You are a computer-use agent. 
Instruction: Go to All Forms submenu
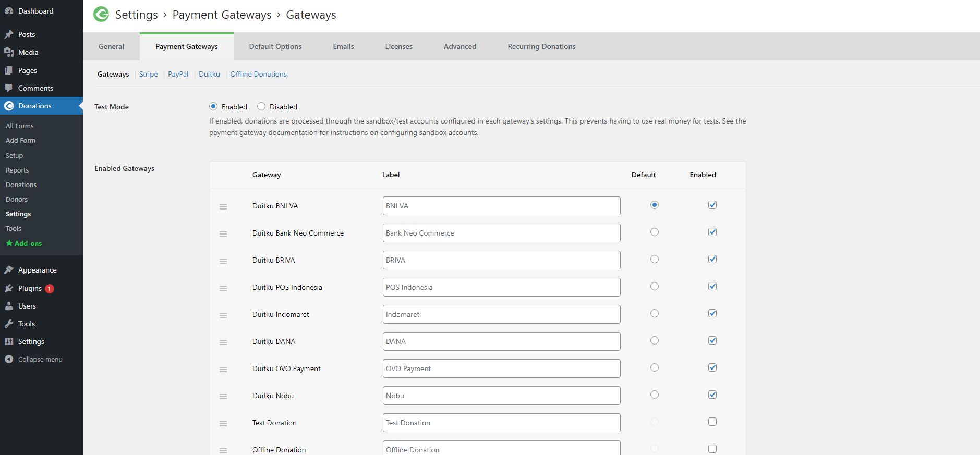click(20, 126)
